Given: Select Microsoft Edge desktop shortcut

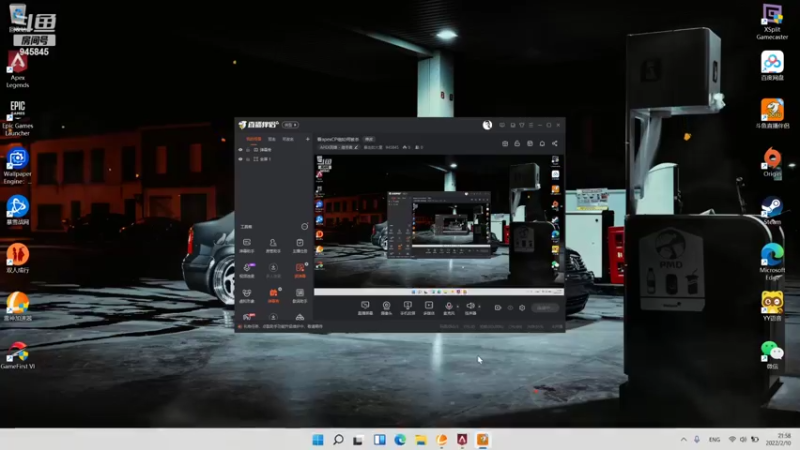Looking at the screenshot, I should (772, 261).
